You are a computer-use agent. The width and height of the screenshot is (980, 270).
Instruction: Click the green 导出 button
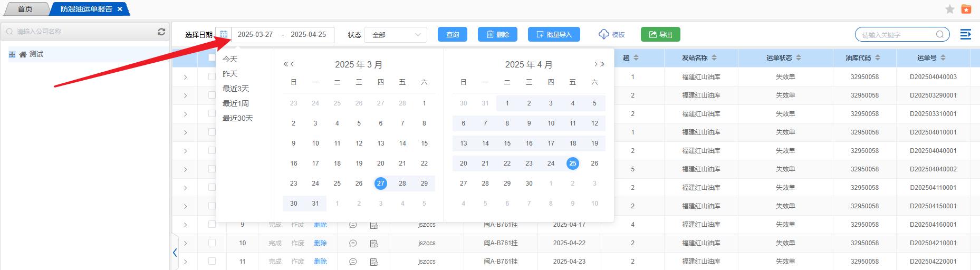(x=660, y=34)
